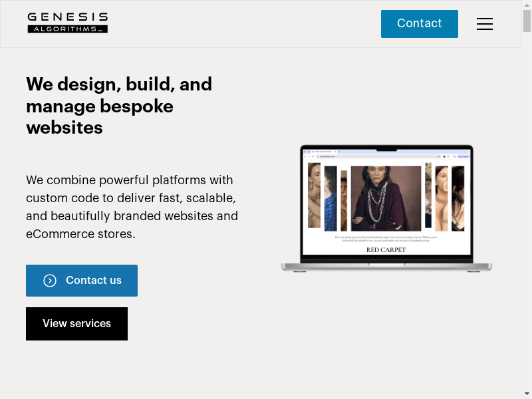Click the browser address bar inside laptop mockup
This screenshot has height=399, width=532.
378,156
